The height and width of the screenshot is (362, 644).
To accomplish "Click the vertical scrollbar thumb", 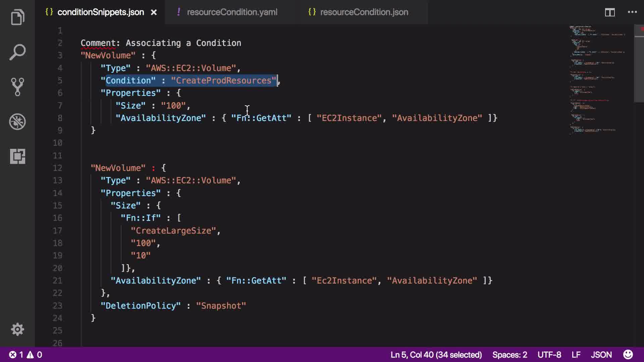I will [x=639, y=64].
